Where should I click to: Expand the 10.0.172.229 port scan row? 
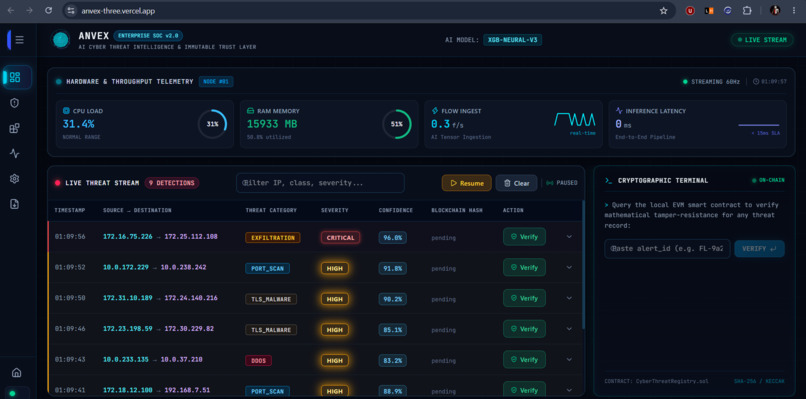coord(569,267)
